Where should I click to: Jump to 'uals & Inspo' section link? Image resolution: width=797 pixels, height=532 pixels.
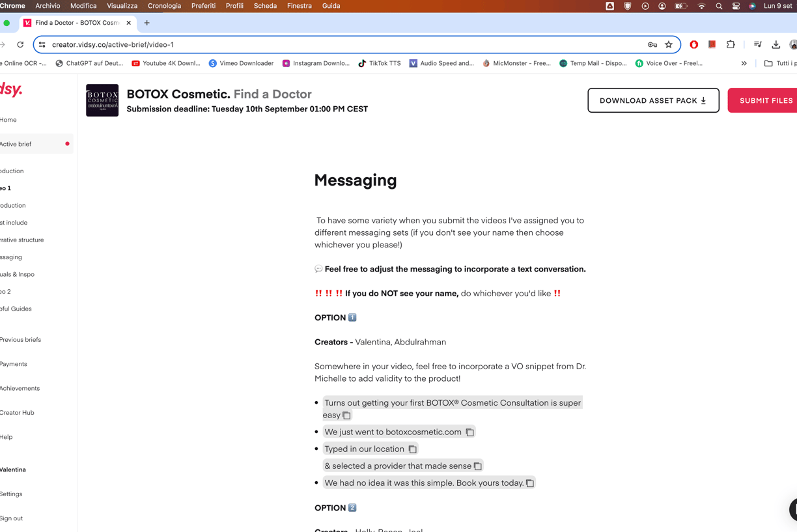point(18,274)
